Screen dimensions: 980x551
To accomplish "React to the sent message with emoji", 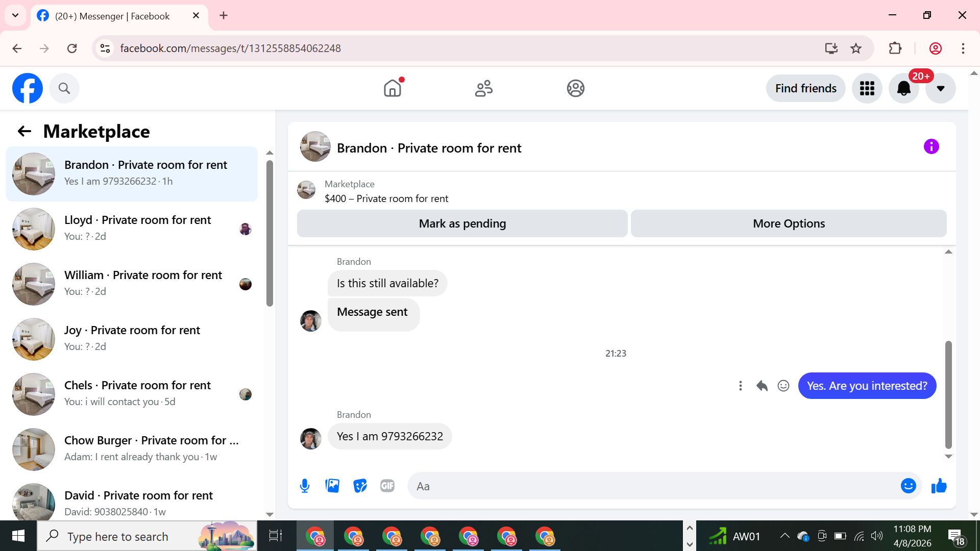I will (783, 386).
